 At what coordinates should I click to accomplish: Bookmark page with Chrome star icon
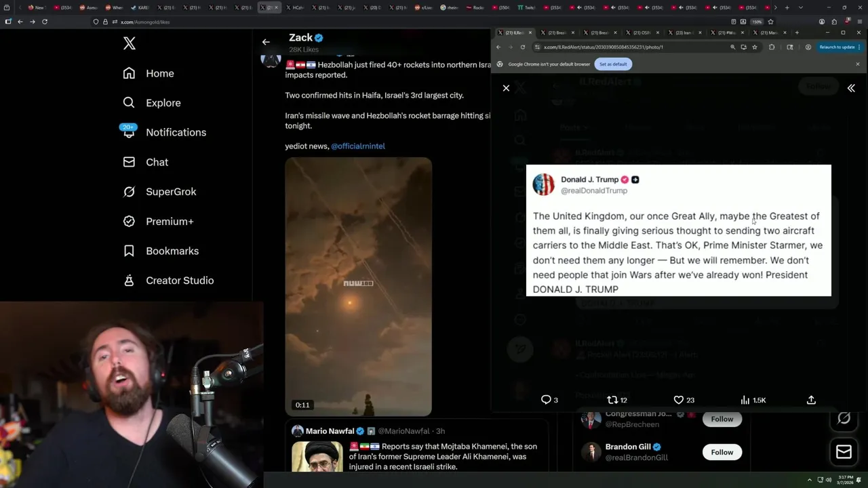click(755, 47)
